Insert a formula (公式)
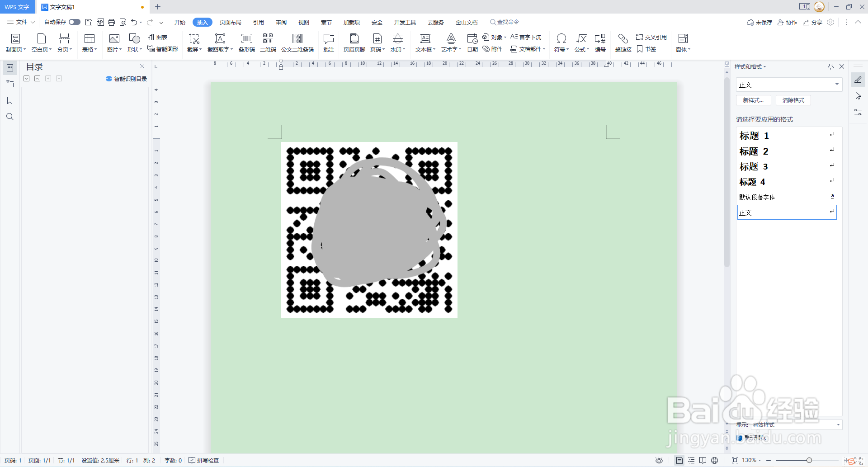The width and height of the screenshot is (868, 467). [x=582, y=43]
